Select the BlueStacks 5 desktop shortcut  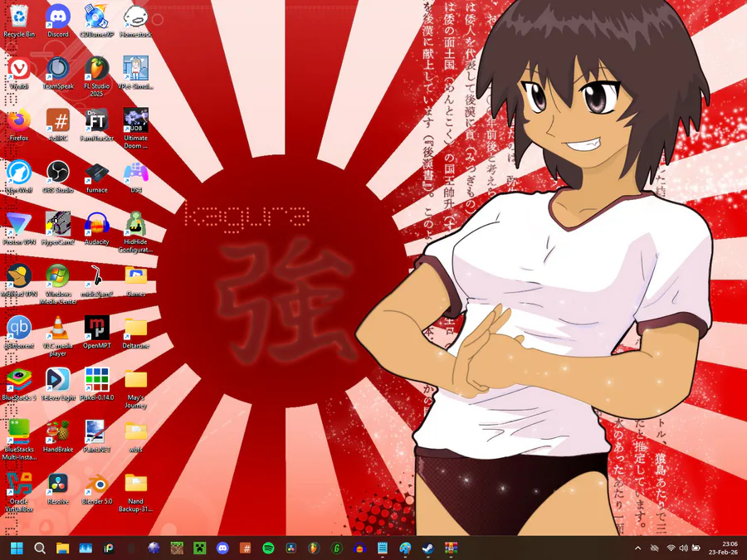[x=19, y=385]
